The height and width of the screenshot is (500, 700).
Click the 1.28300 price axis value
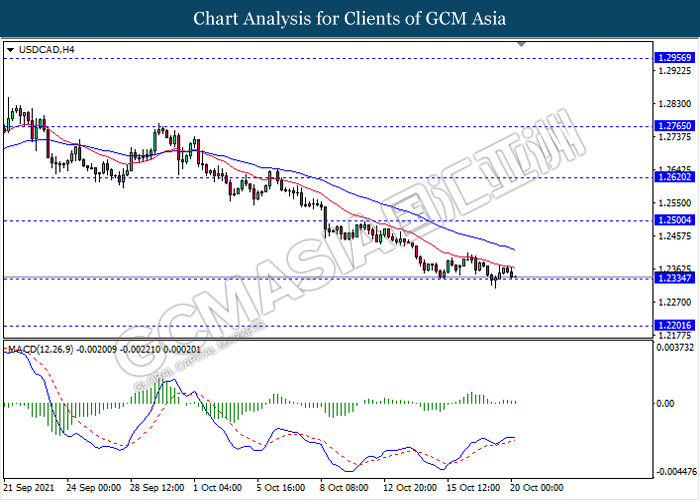point(675,104)
